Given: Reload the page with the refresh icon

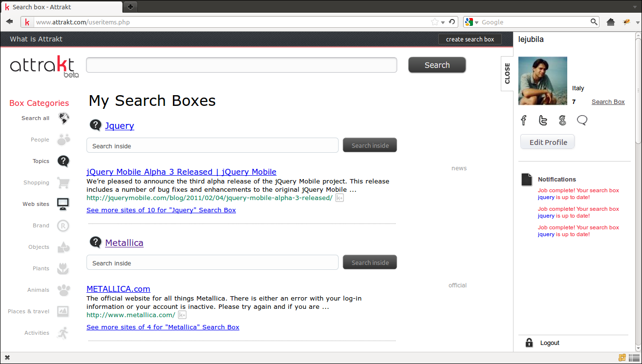Looking at the screenshot, I should 452,22.
